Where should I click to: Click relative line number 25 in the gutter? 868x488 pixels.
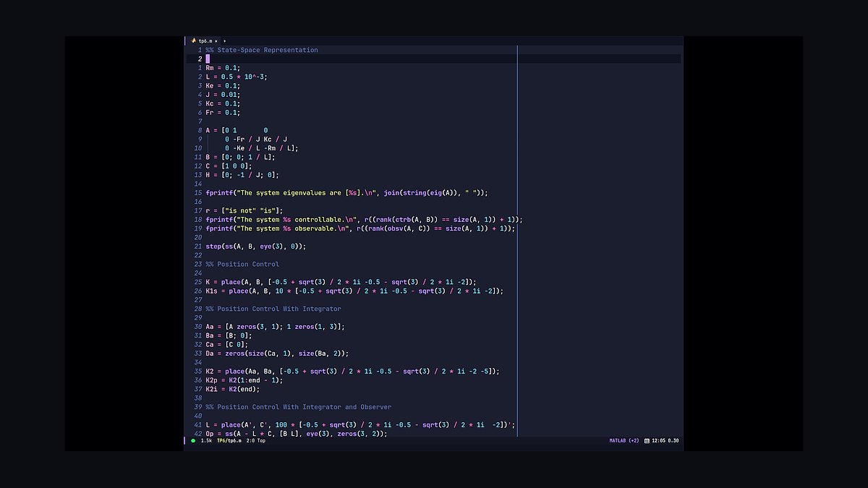pos(198,281)
